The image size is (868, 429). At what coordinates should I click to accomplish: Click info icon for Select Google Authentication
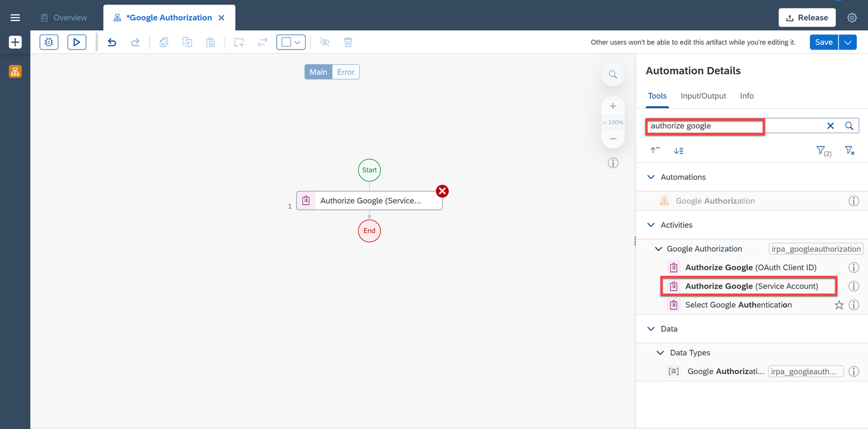[854, 305]
